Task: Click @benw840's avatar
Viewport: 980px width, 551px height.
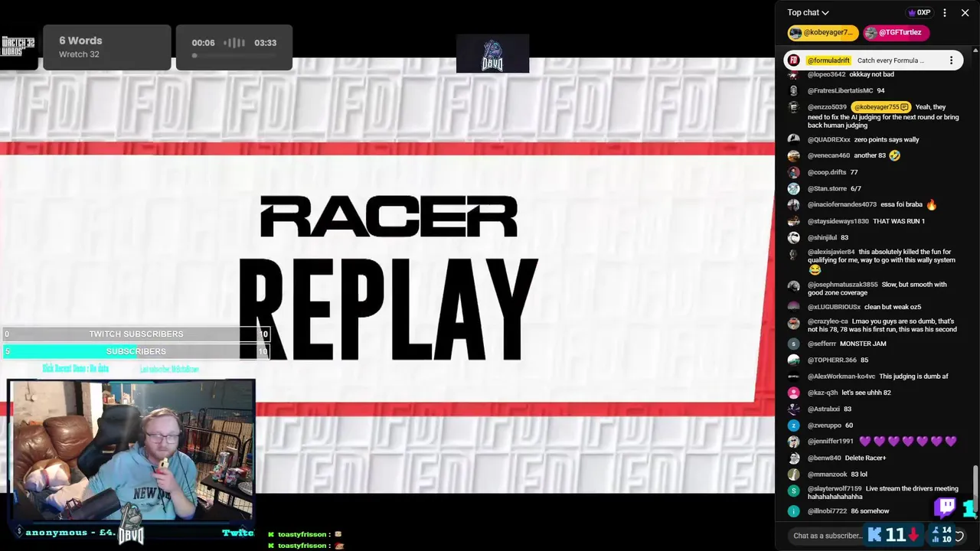Action: [794, 458]
